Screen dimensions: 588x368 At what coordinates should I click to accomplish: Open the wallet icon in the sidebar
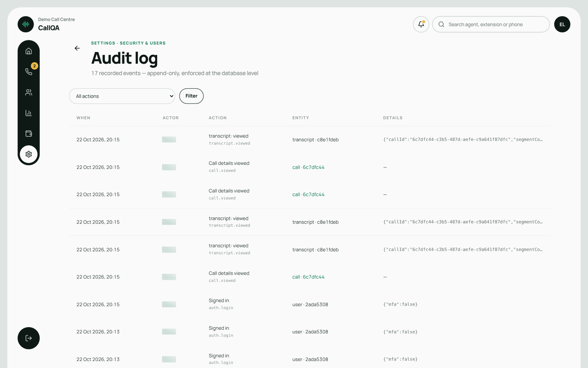tap(29, 134)
